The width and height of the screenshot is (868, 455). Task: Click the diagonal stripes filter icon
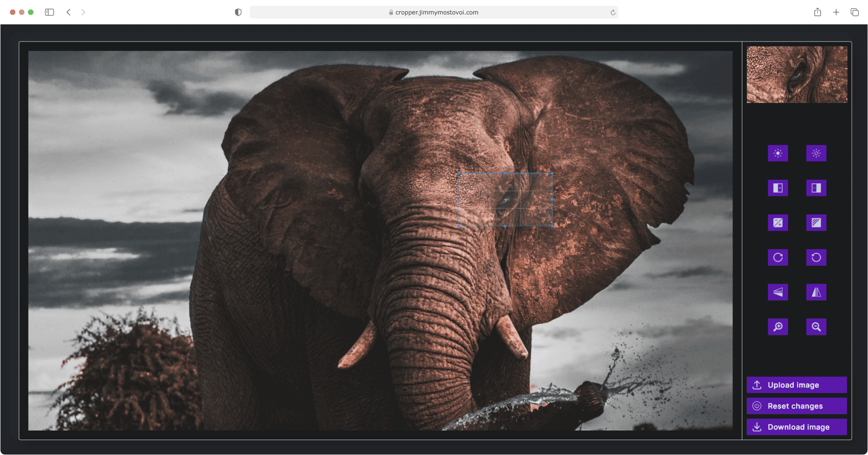click(x=816, y=223)
